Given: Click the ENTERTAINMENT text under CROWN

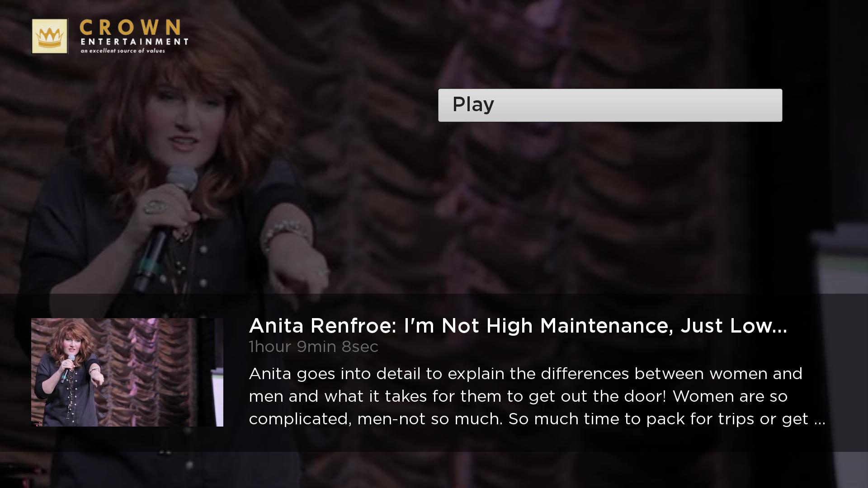Looking at the screenshot, I should (134, 42).
